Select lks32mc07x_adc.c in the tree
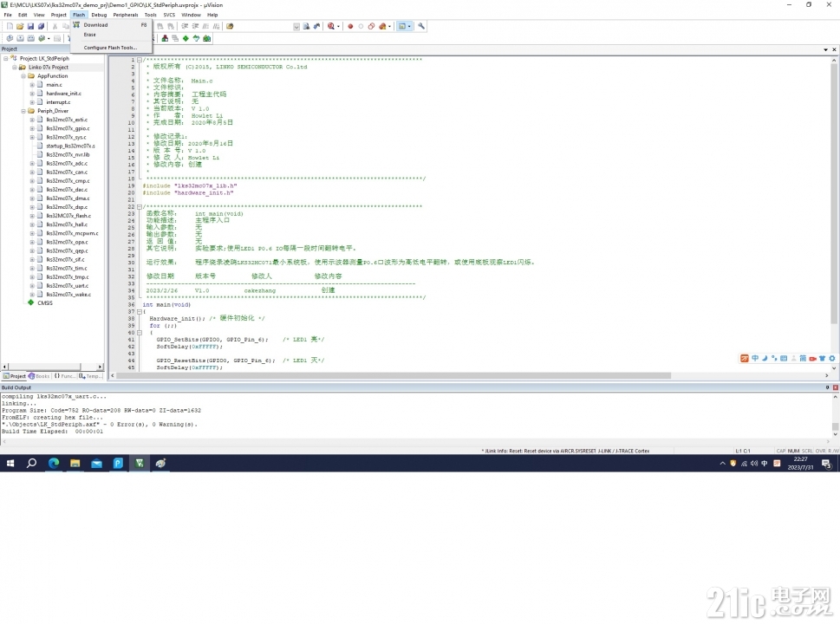 click(x=67, y=163)
